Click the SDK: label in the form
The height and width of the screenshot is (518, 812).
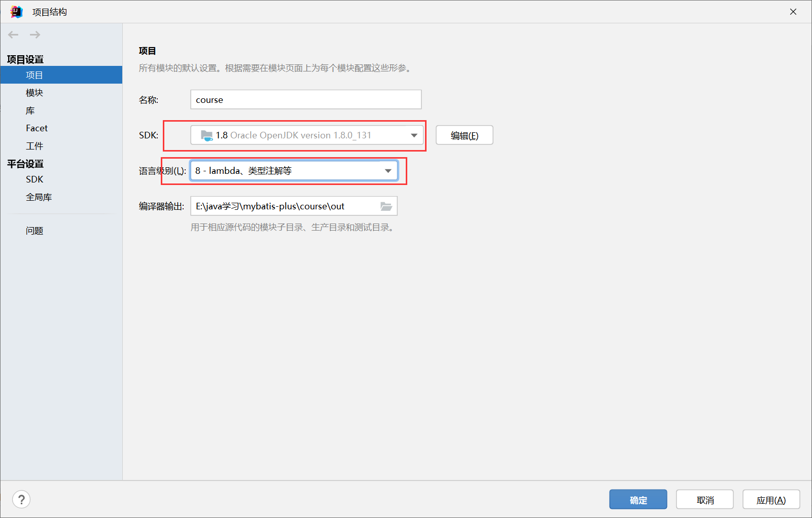point(149,135)
